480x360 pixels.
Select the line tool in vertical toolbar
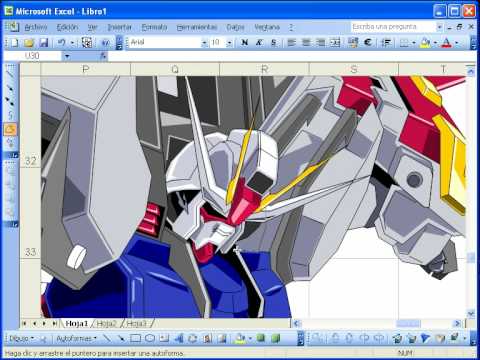(x=10, y=74)
